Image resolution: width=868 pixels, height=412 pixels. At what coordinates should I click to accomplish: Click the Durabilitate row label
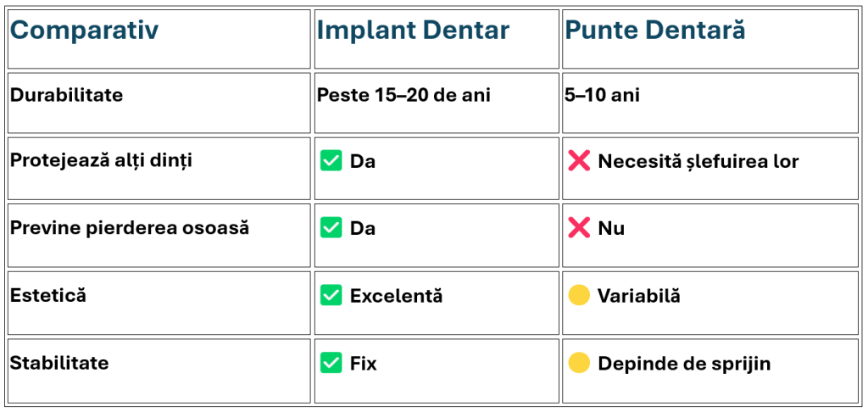click(66, 95)
